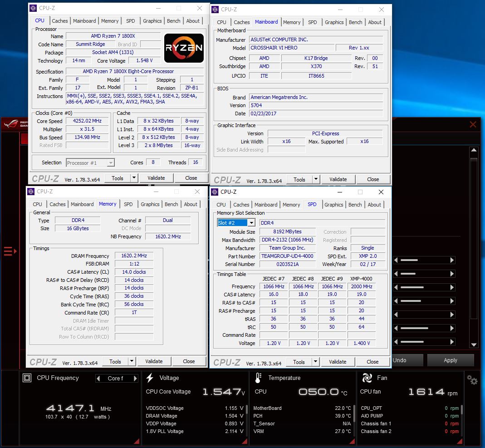The image size is (485, 448).
Task: Click the CPU-Z title icon in the Memory window
Action: coord(31,192)
